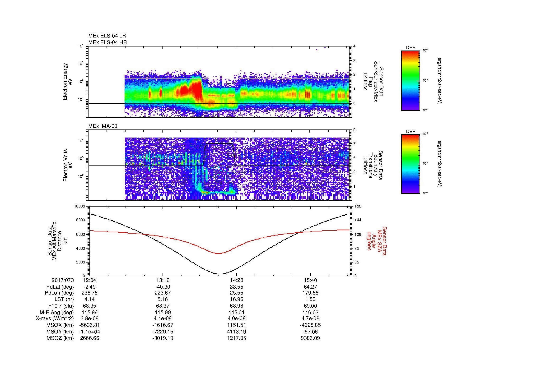555x392 pixels.
Task: Click the lower color bar units label
Action: coord(440,164)
